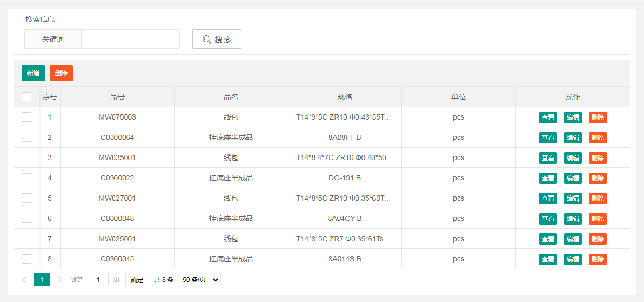Click 删除 for row MW035001
The width and height of the screenshot is (644, 302).
click(x=598, y=158)
